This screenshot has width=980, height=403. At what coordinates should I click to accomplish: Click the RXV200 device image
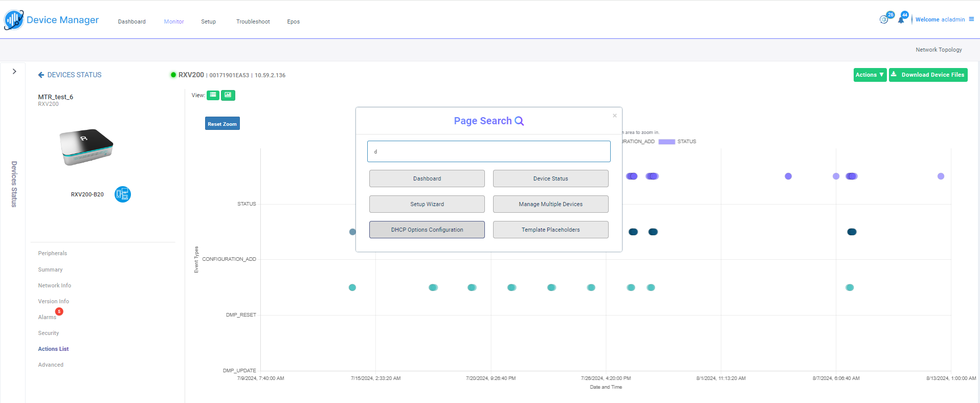pyautogui.click(x=86, y=147)
